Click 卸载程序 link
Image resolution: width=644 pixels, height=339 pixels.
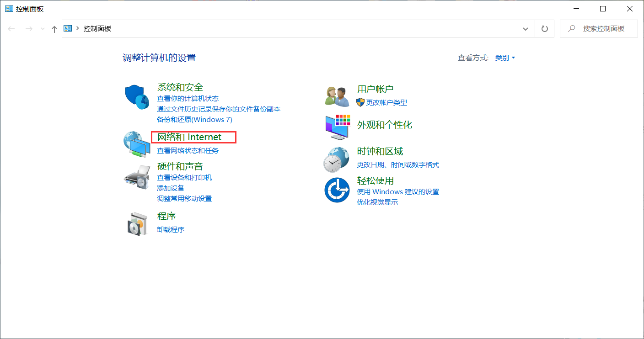[x=170, y=229]
